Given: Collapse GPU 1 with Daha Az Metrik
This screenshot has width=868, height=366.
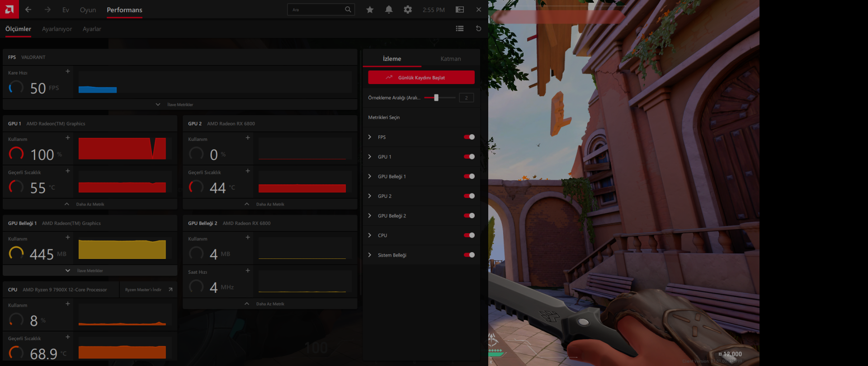Looking at the screenshot, I should point(90,204).
